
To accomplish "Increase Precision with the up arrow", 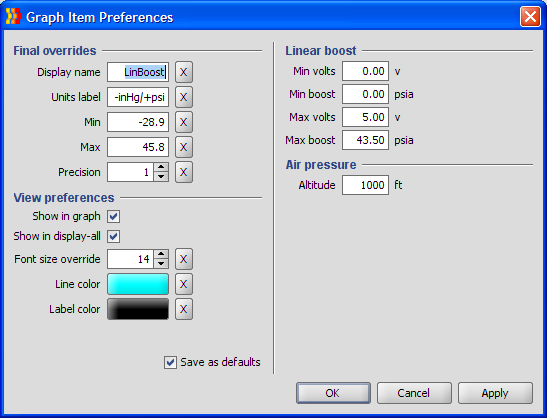I will click(161, 167).
